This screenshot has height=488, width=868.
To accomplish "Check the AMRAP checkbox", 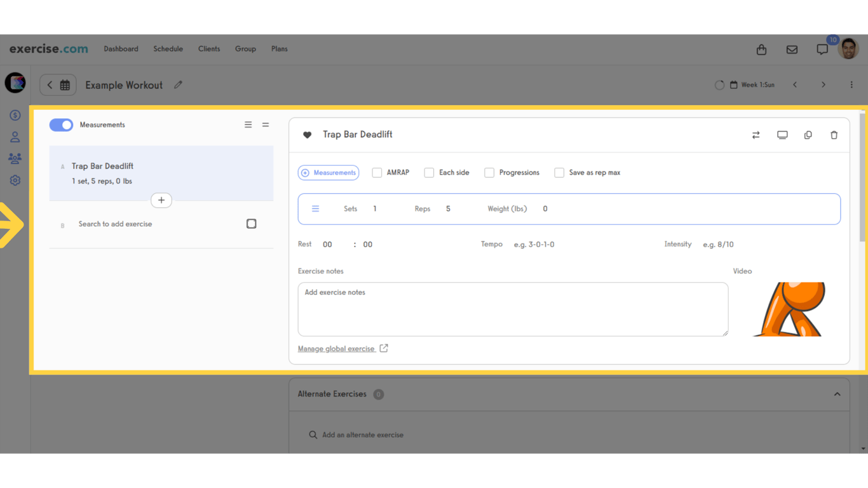I will (377, 172).
